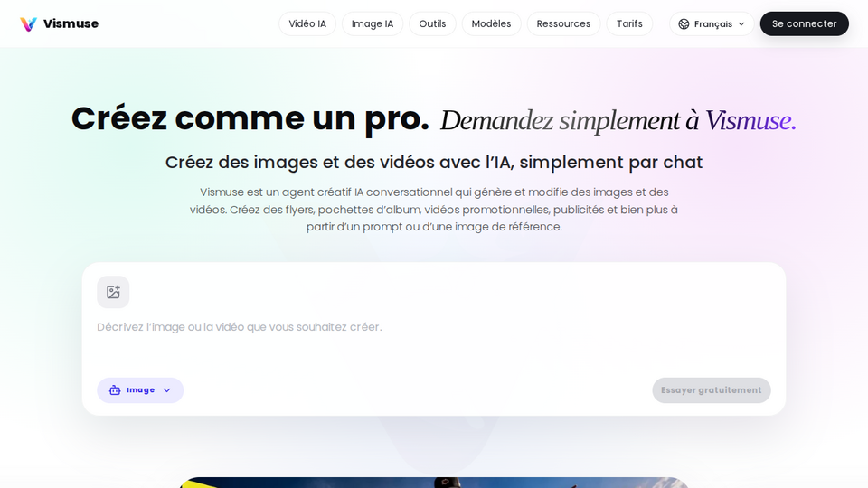868x488 pixels.
Task: Go to the Tarifs page
Action: pos(629,23)
